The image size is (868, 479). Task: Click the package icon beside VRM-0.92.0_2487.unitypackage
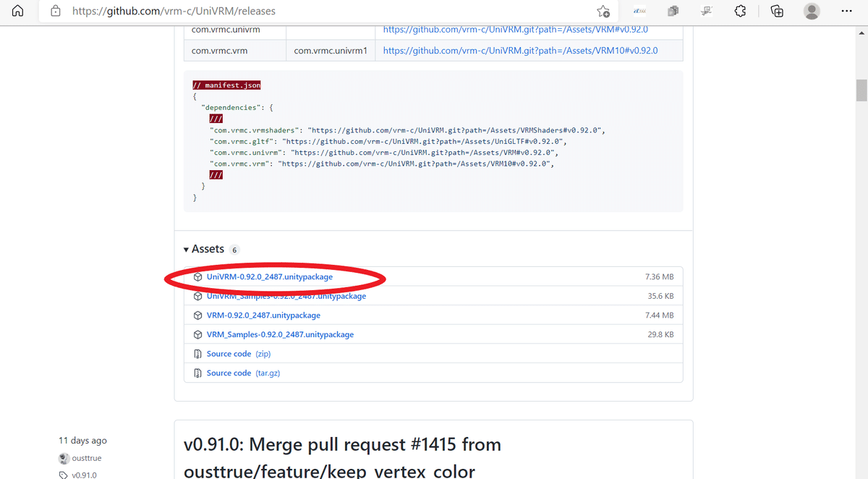pyautogui.click(x=198, y=315)
